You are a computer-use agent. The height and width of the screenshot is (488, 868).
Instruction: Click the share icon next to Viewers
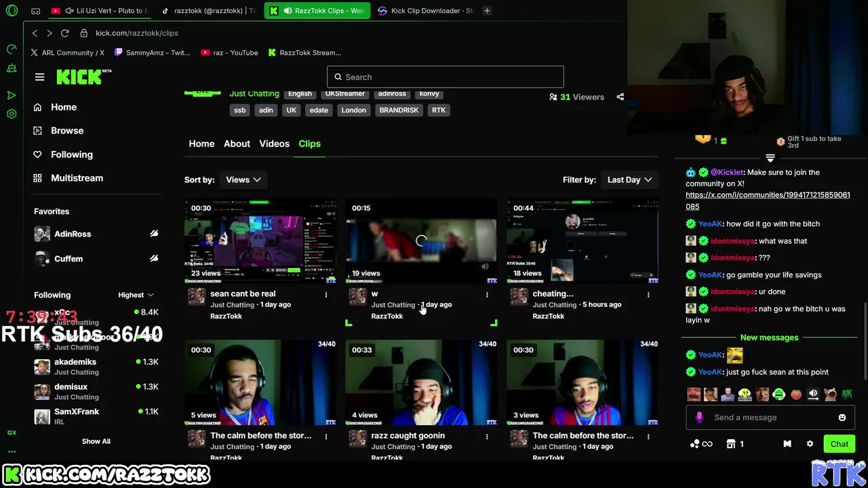pyautogui.click(x=620, y=97)
